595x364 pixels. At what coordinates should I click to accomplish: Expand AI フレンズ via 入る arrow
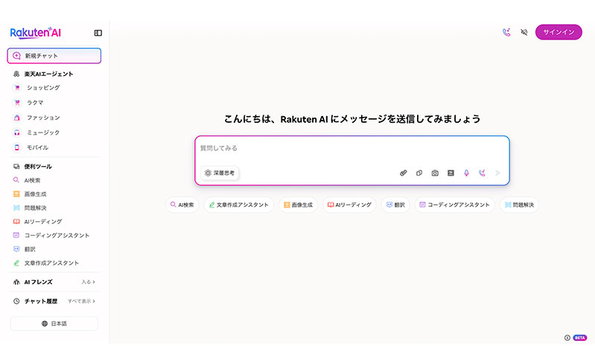point(89,282)
